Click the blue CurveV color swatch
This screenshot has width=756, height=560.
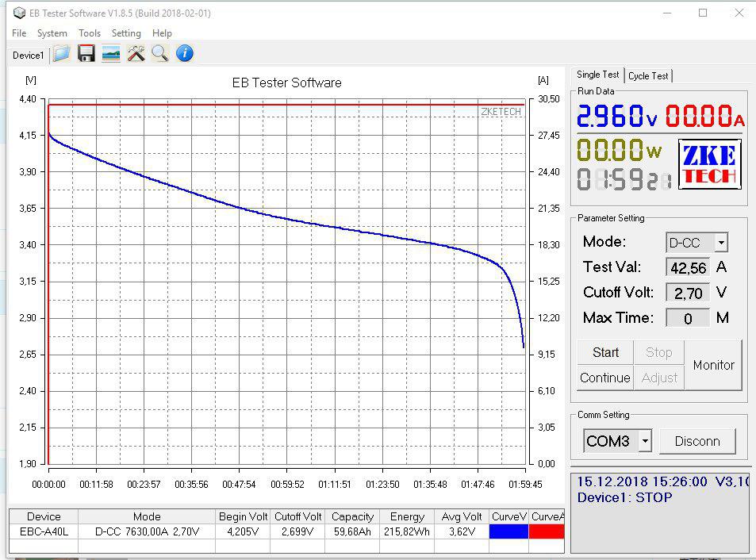click(x=508, y=531)
